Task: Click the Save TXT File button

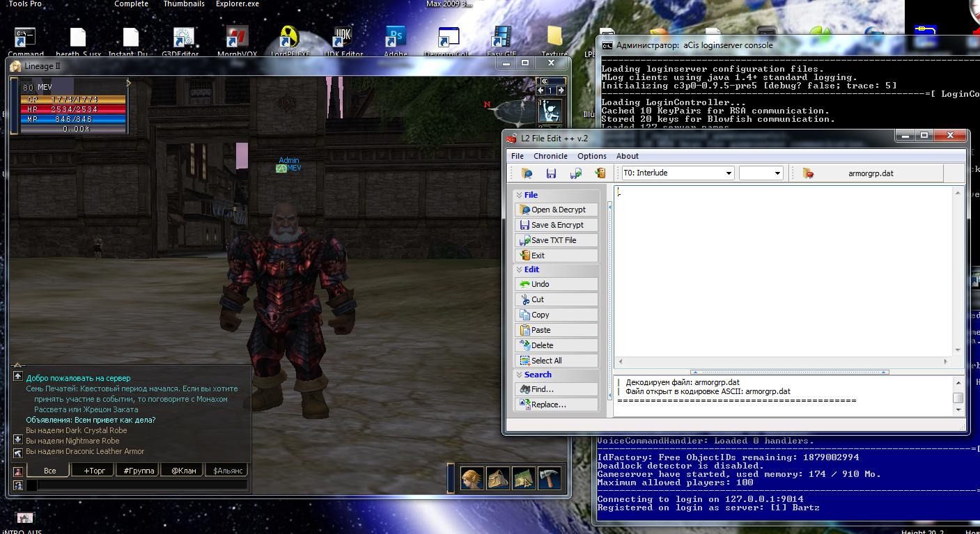Action: (557, 240)
